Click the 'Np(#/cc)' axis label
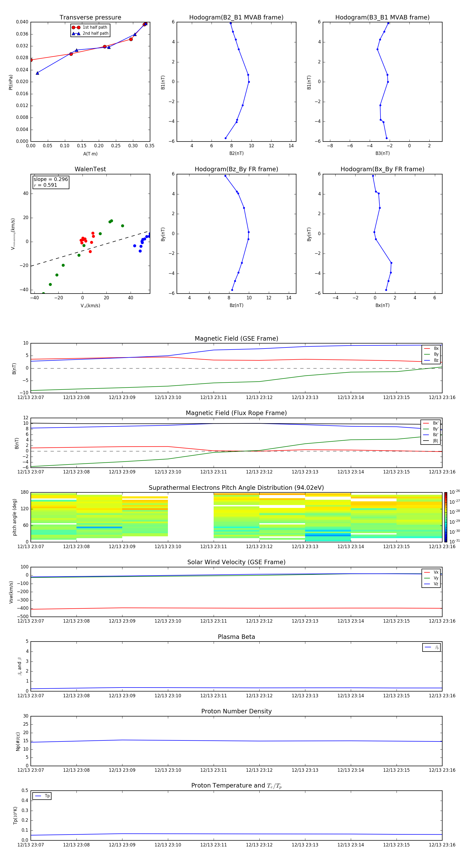 (x=18, y=741)
